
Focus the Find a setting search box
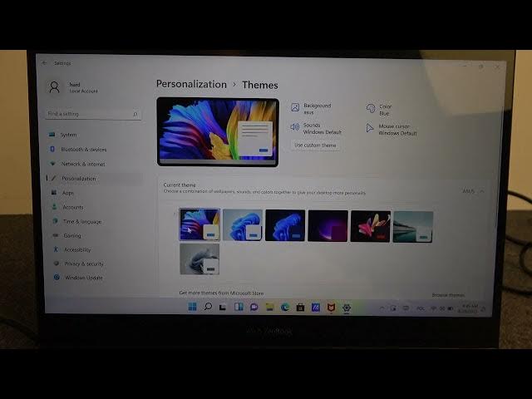tap(93, 114)
